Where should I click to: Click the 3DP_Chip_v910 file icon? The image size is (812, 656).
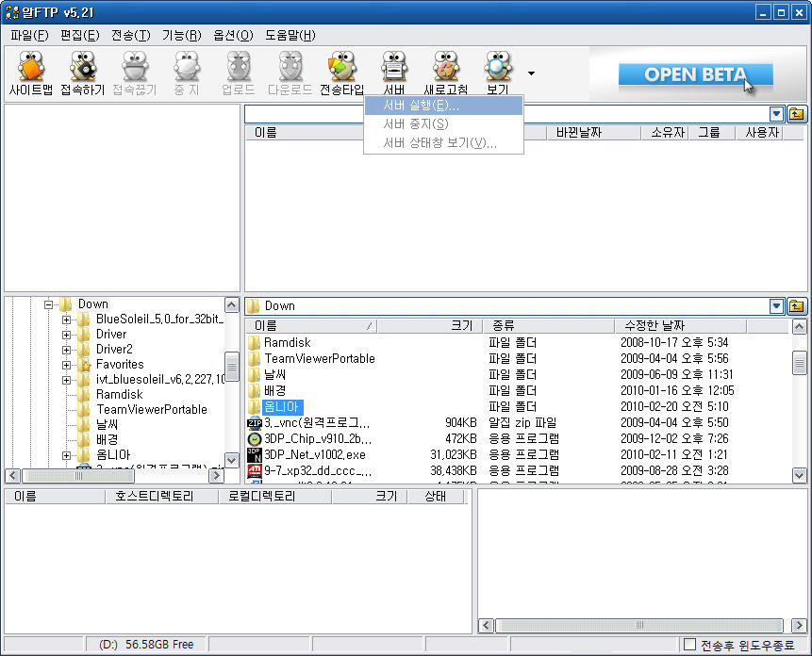pyautogui.click(x=255, y=438)
